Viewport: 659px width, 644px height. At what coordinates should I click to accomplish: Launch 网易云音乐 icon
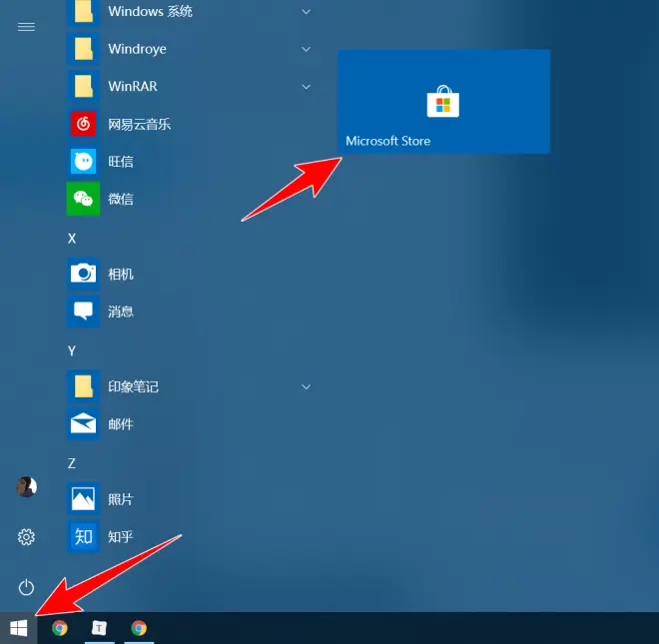(83, 124)
